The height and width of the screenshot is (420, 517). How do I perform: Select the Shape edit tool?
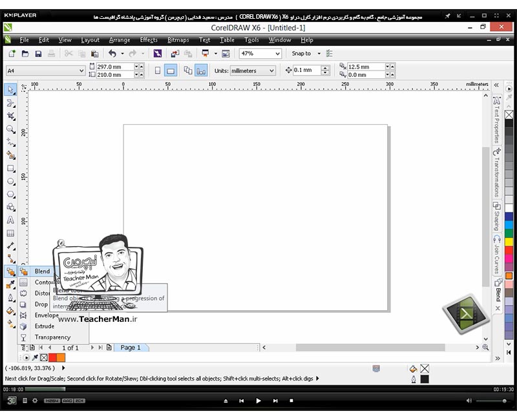(10, 103)
